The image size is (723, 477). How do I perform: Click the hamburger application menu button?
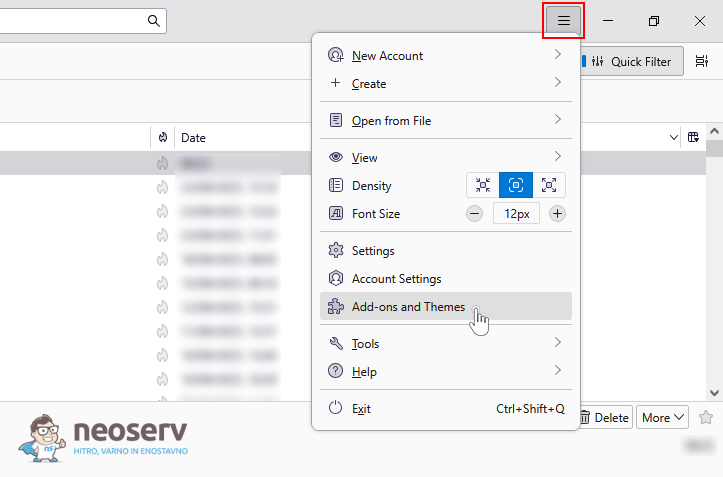pyautogui.click(x=563, y=21)
